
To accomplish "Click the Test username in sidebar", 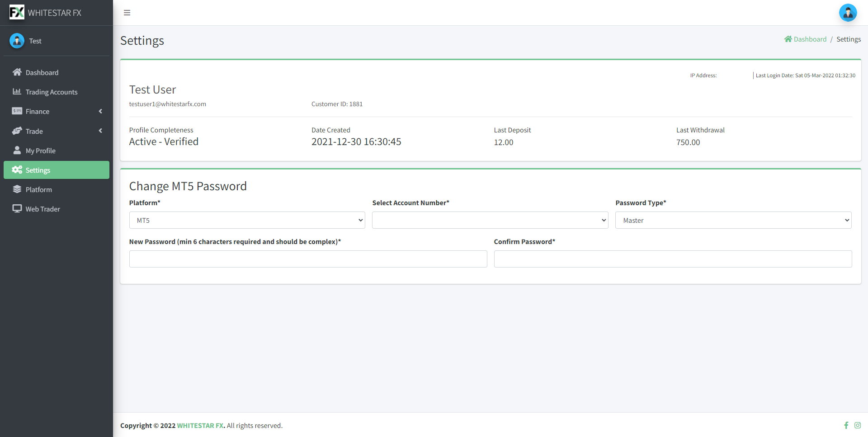I will (35, 41).
